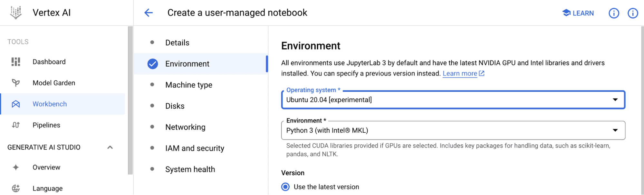The image size is (644, 195).
Task: Open Language under Generative AI Studio
Action: click(x=62, y=188)
